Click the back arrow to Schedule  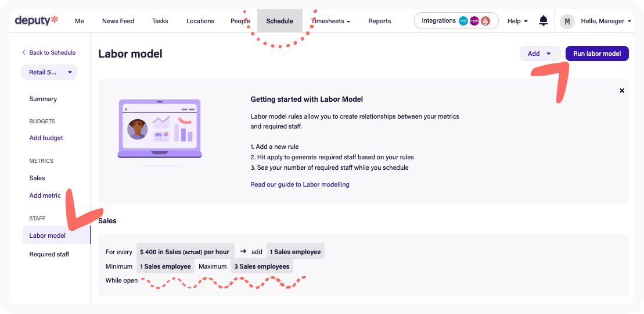(x=24, y=52)
